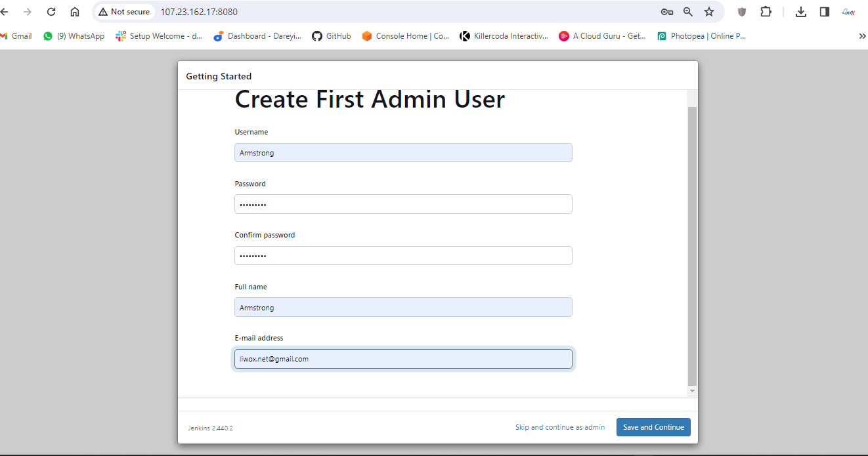This screenshot has width=868, height=456.
Task: Click Skip and continue as admin link
Action: click(x=560, y=427)
